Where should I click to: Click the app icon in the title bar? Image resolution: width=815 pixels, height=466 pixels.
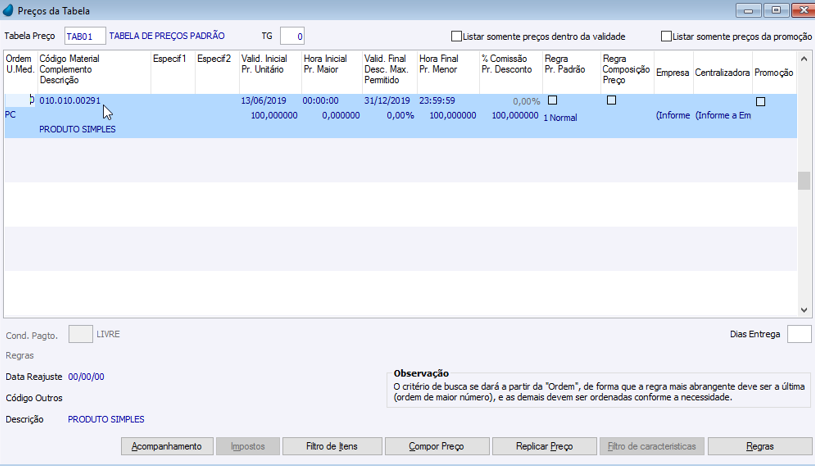point(8,10)
